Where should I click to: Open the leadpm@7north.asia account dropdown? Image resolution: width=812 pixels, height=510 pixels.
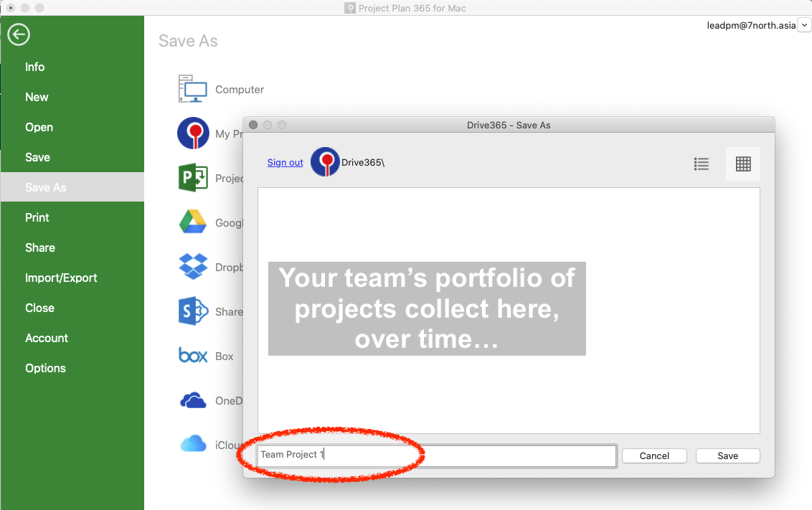click(804, 25)
